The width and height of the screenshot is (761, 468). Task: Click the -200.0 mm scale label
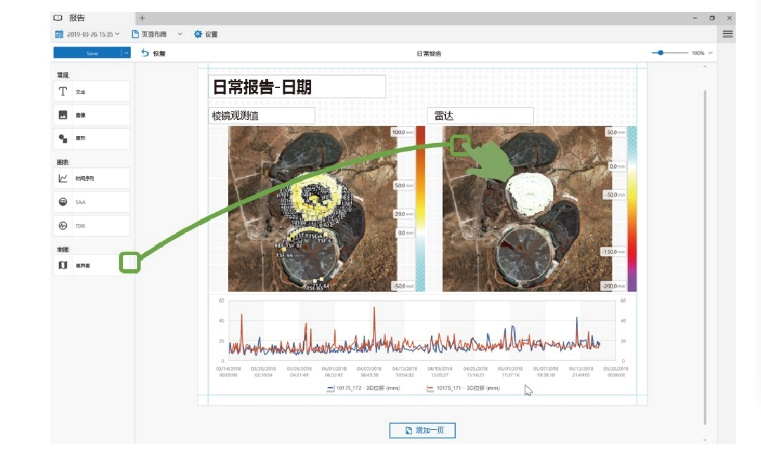[x=614, y=286]
